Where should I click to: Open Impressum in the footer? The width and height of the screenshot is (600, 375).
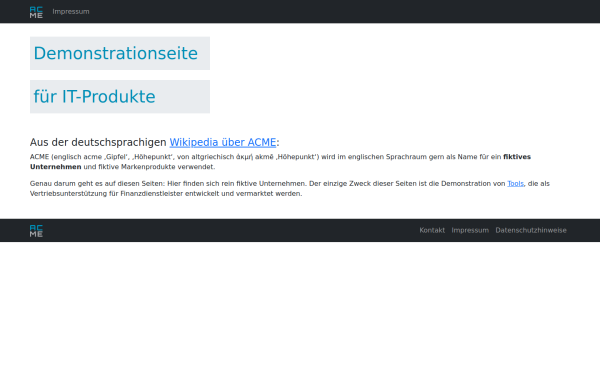pyautogui.click(x=470, y=230)
